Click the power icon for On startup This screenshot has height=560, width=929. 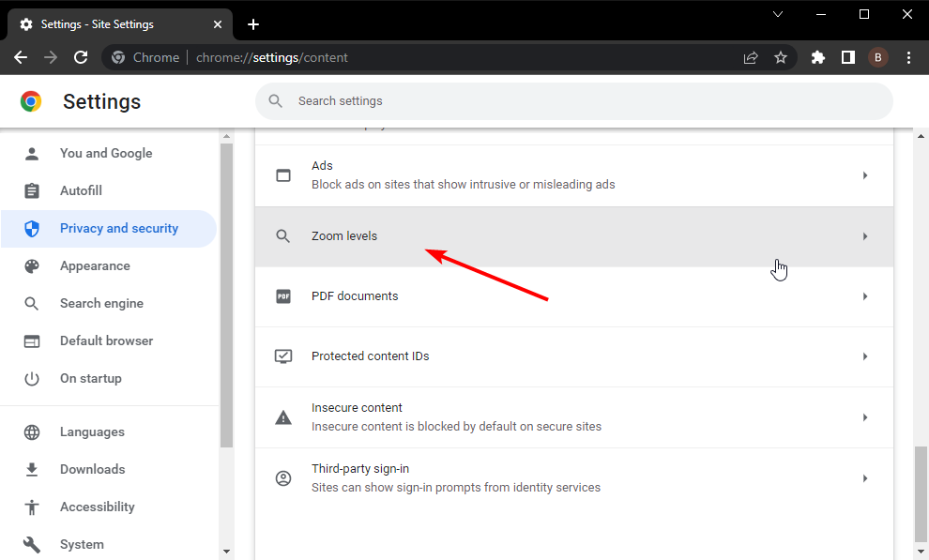[32, 379]
